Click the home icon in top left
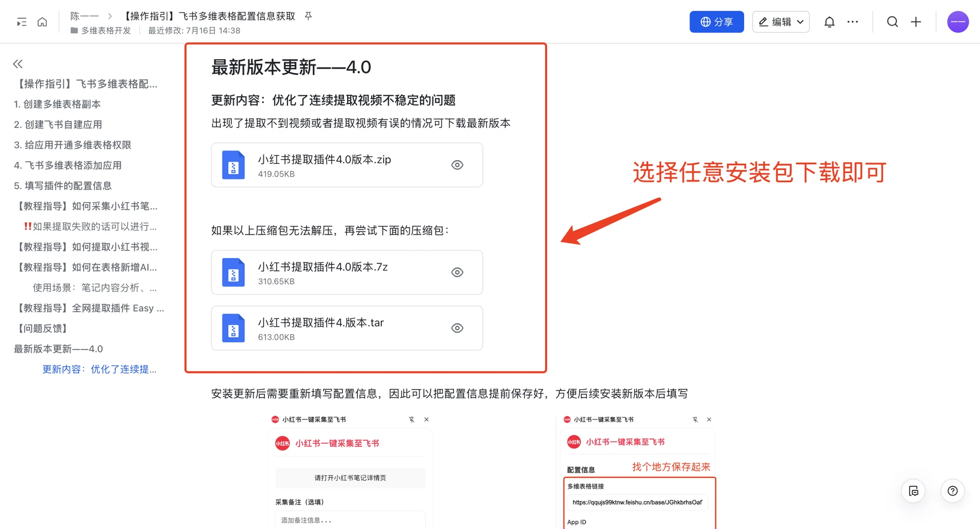The height and width of the screenshot is (529, 980). (x=42, y=21)
